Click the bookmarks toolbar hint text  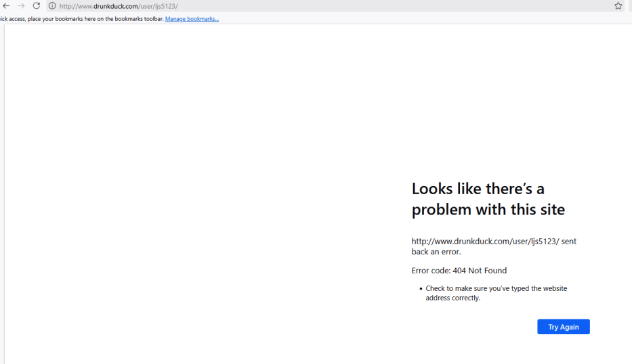pos(81,19)
